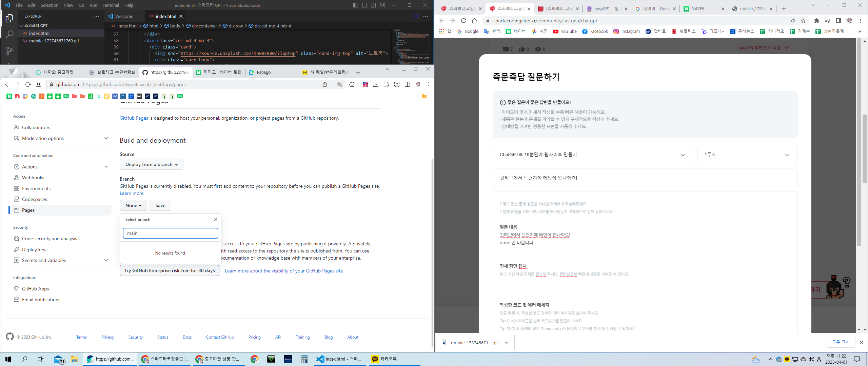Open Explorer more actions ellipsis

tap(97, 16)
